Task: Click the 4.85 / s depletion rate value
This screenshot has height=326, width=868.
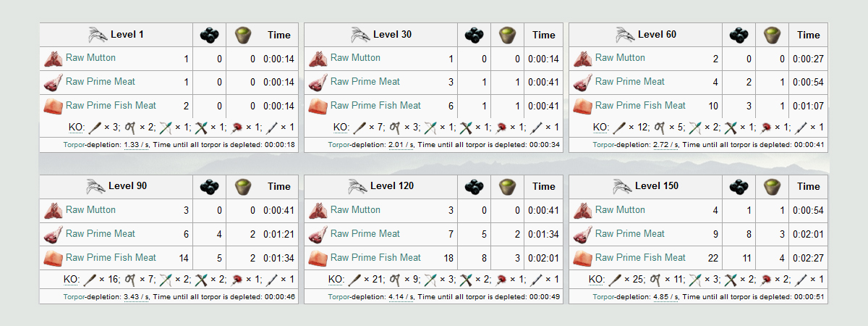Action: click(666, 297)
